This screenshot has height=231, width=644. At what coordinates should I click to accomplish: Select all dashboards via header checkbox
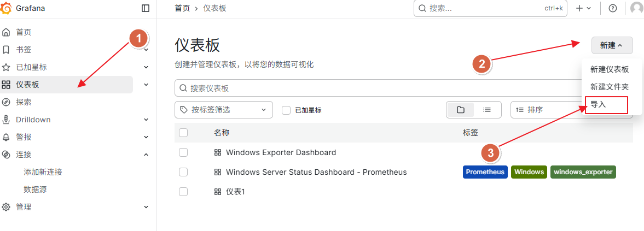(183, 133)
